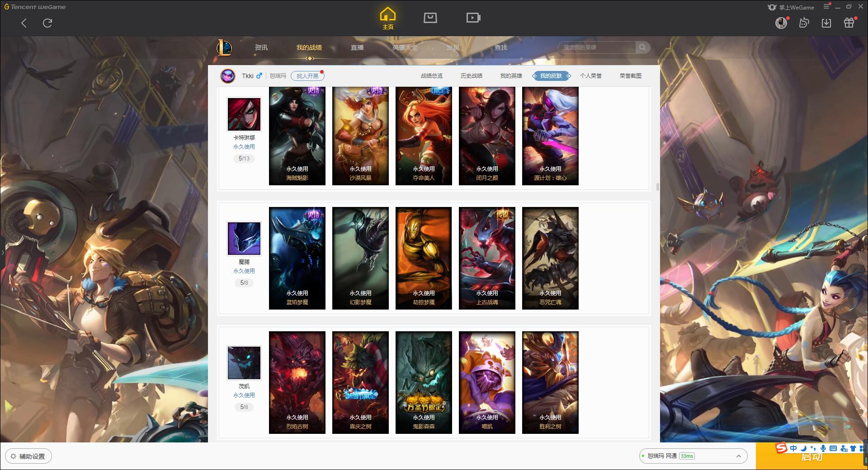This screenshot has width=868, height=470.
Task: Switch to the 查找 tab
Action: coord(501,47)
